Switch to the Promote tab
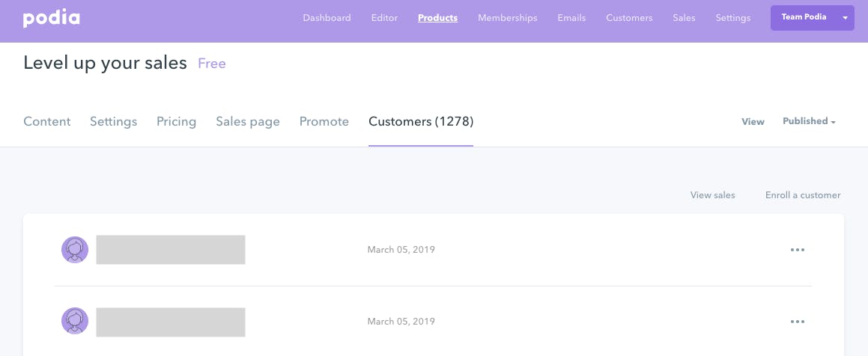The width and height of the screenshot is (868, 356). click(x=324, y=122)
